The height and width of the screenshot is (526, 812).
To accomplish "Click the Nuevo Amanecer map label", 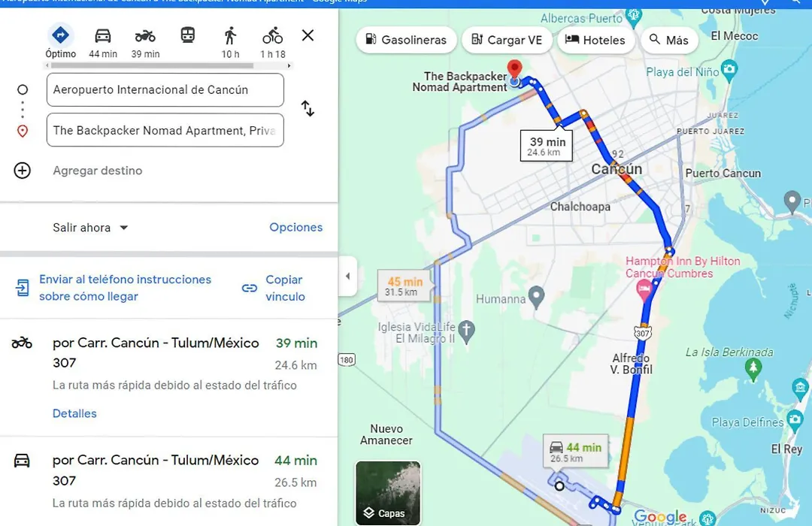I will (x=386, y=434).
